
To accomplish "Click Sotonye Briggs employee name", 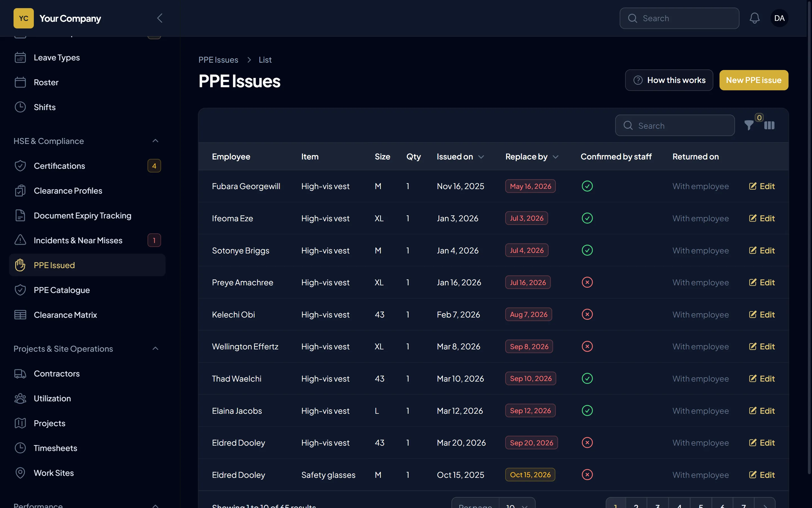I will tap(240, 251).
